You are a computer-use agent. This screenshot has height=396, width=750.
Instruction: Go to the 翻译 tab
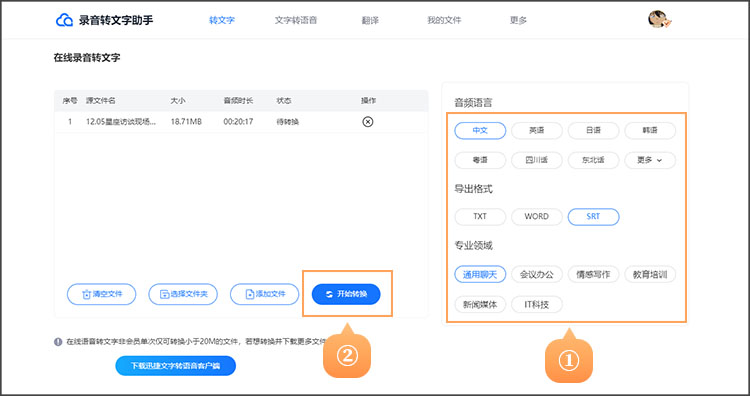[x=370, y=21]
